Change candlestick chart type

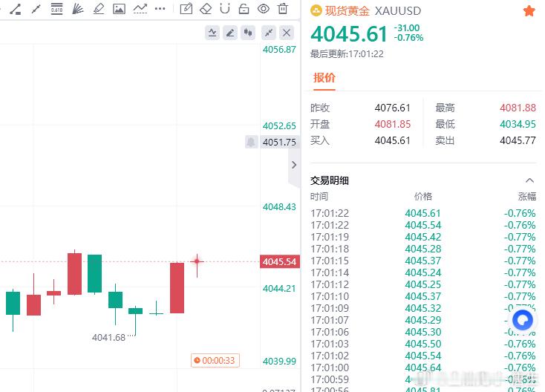pos(248,33)
